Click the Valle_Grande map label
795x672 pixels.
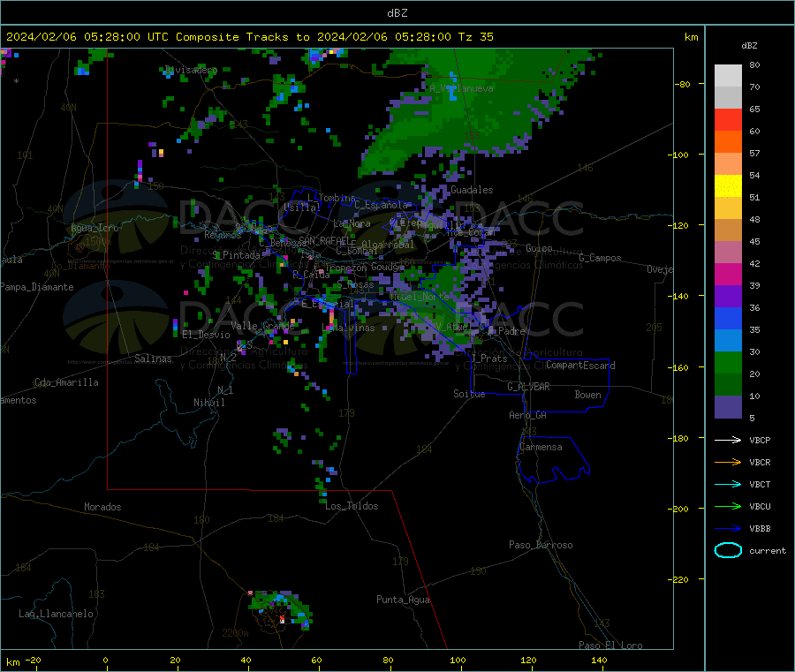262,325
